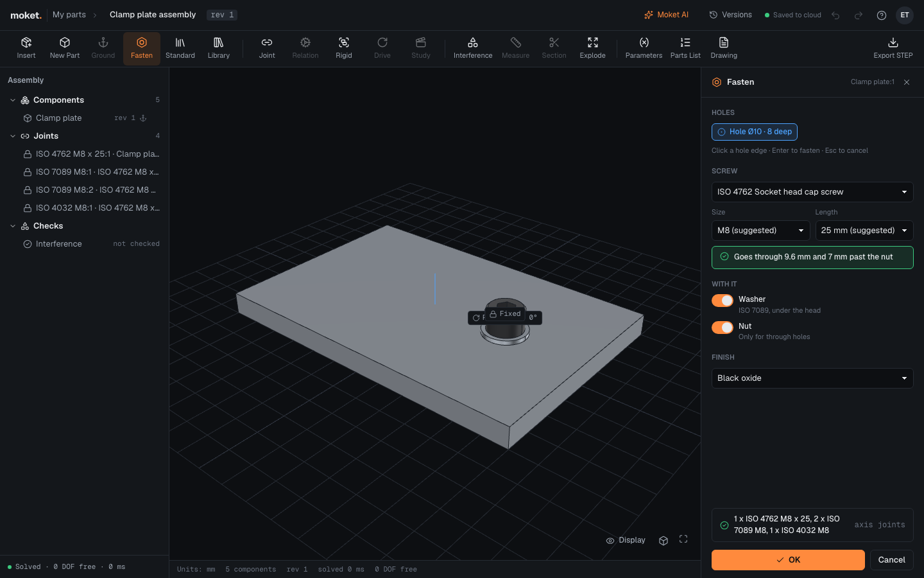Open the screw type dropdown
The width and height of the screenshot is (924, 578).
812,192
